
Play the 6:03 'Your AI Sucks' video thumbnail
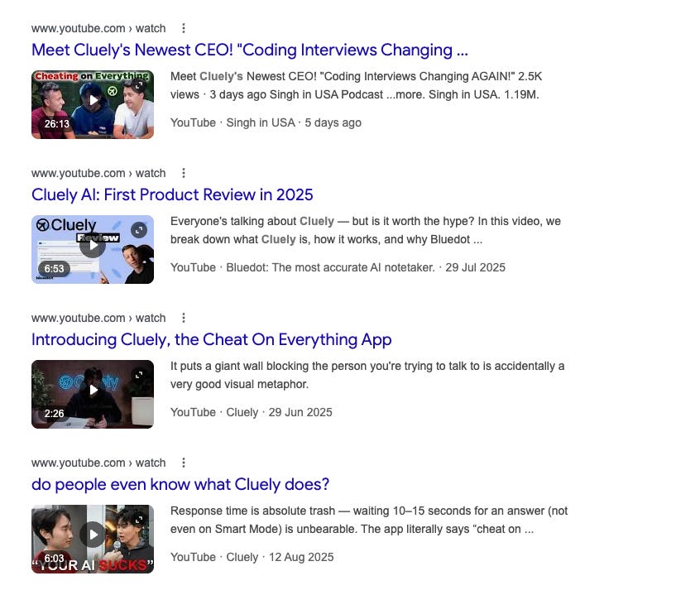tap(93, 540)
